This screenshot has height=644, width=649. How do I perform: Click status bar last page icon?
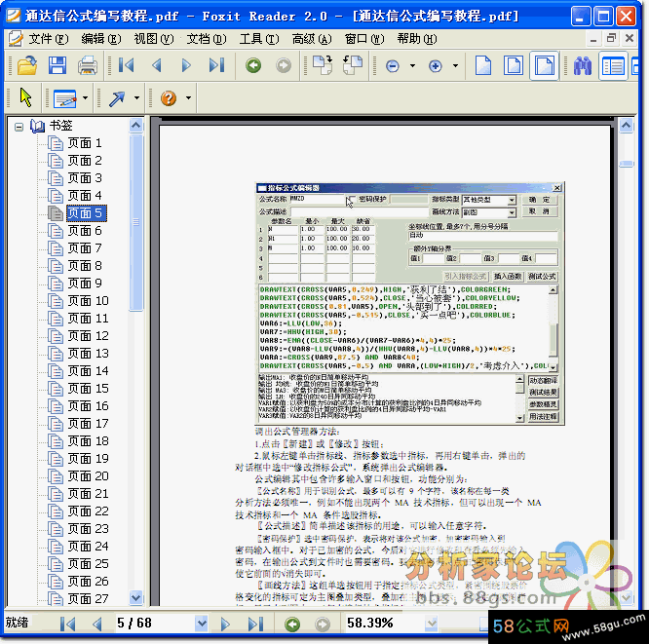255,624
